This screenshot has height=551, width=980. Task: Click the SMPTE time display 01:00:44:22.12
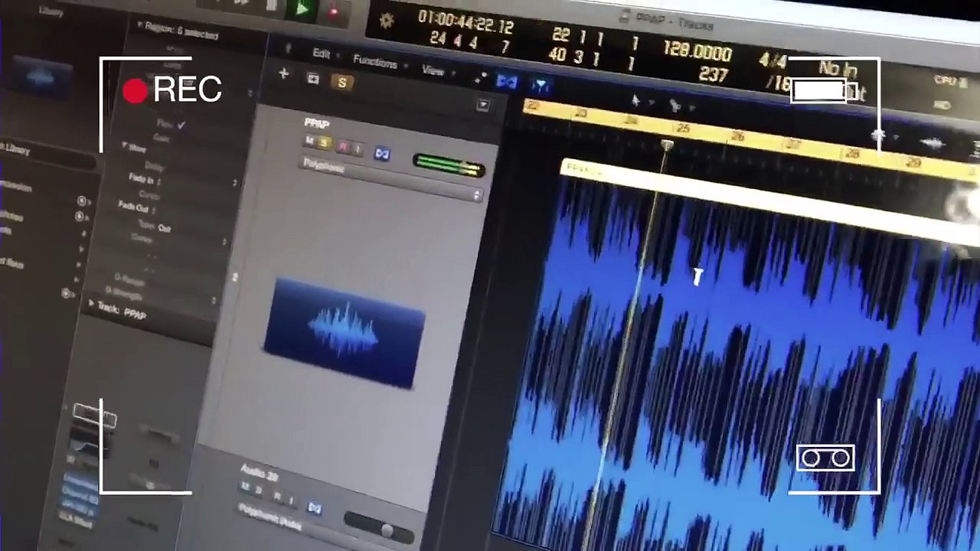465,23
